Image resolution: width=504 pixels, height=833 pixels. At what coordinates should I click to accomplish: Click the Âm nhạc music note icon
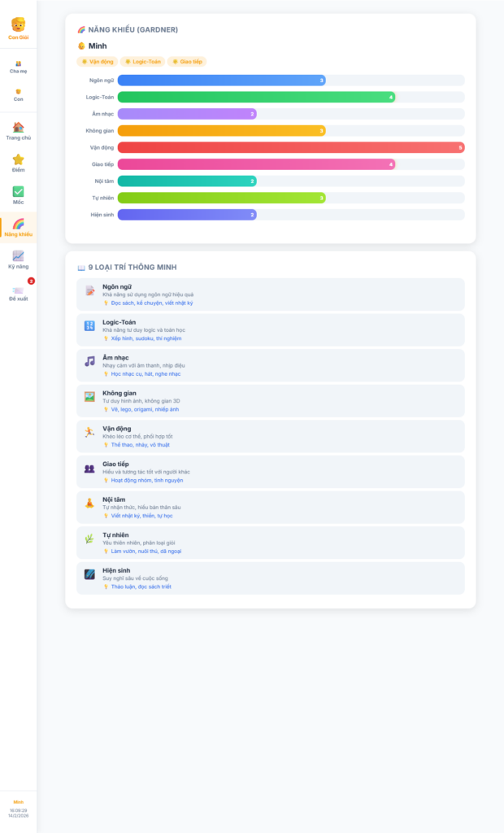pyautogui.click(x=89, y=361)
